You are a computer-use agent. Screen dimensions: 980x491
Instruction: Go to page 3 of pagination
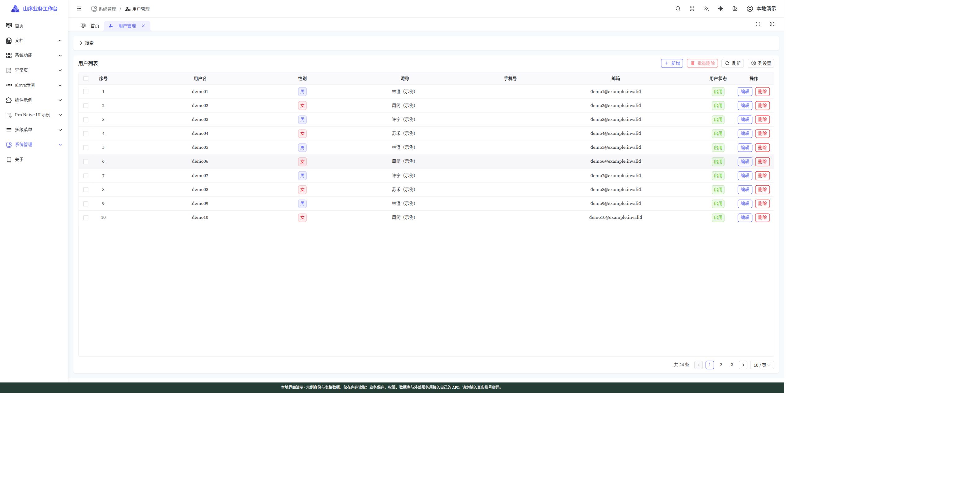tap(732, 365)
